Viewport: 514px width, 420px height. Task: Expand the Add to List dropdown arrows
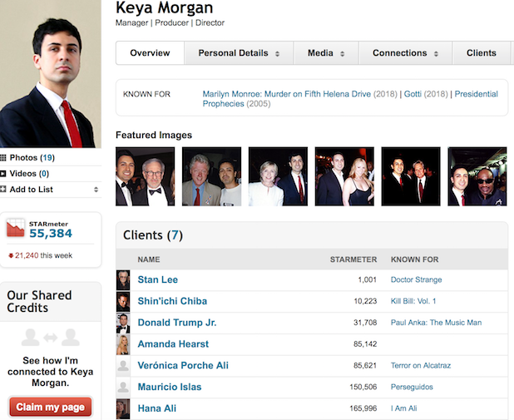[96, 190]
